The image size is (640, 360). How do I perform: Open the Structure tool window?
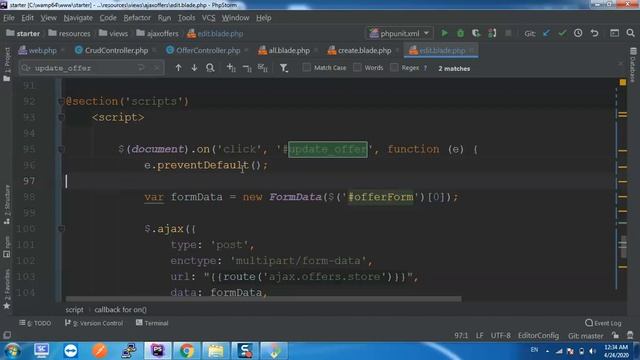point(7,204)
